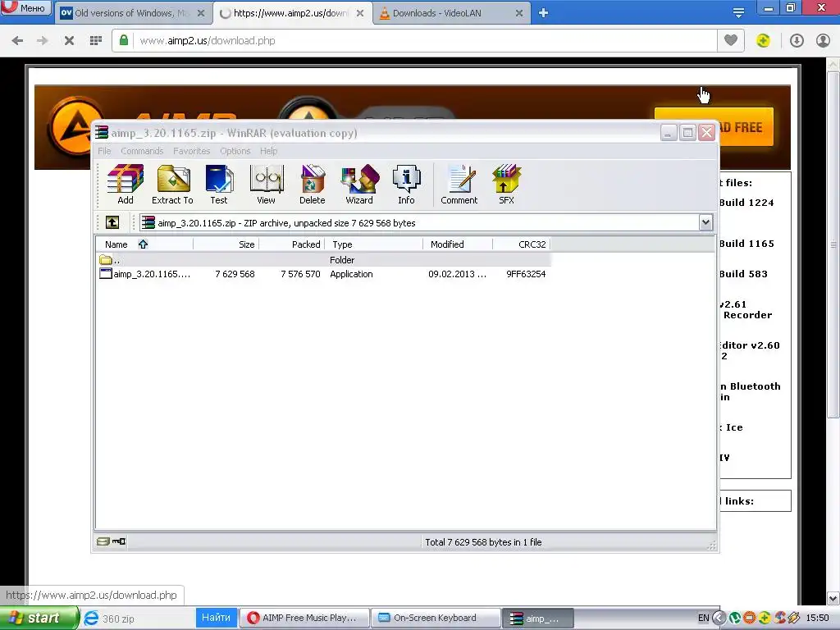Open the Favorites menu
The height and width of the screenshot is (630, 840).
point(191,151)
